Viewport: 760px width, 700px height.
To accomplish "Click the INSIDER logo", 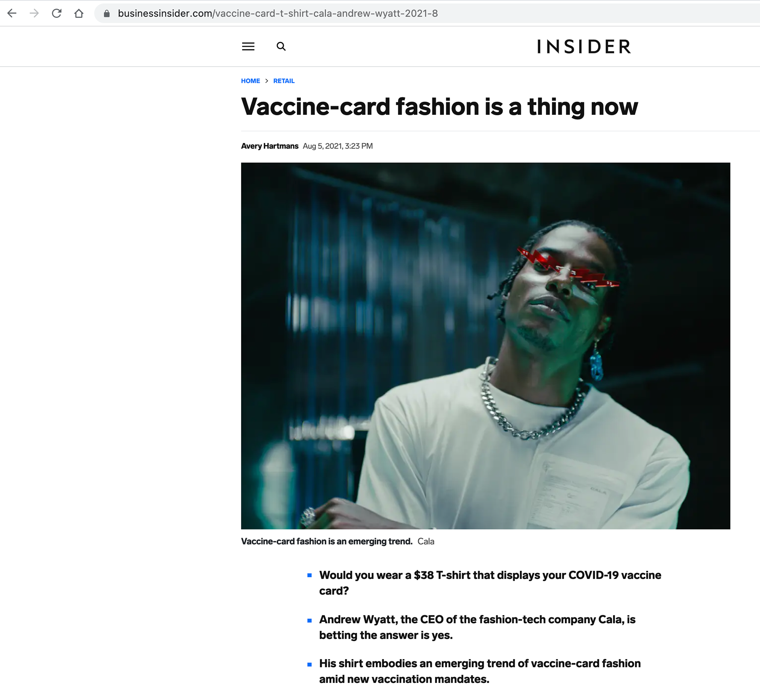I will (584, 47).
